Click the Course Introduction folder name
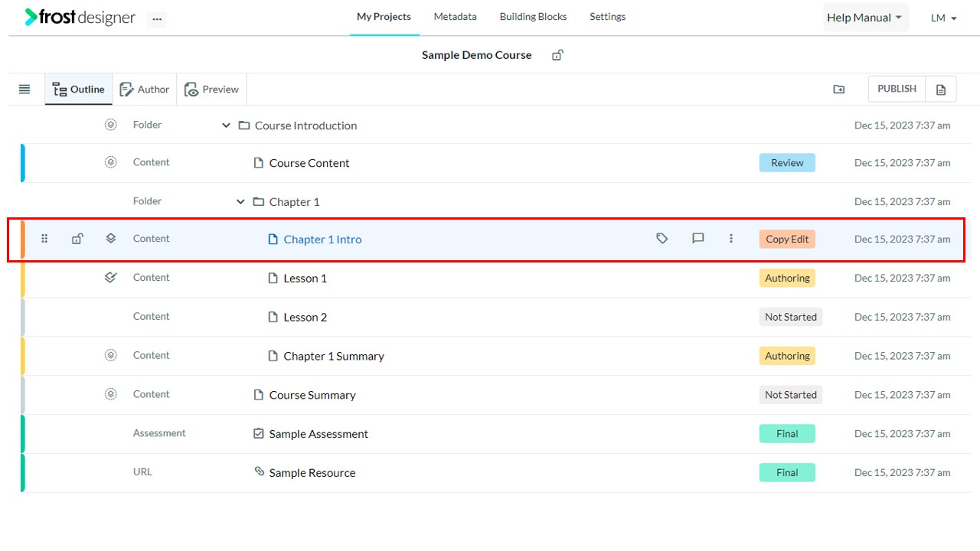 [x=305, y=126]
